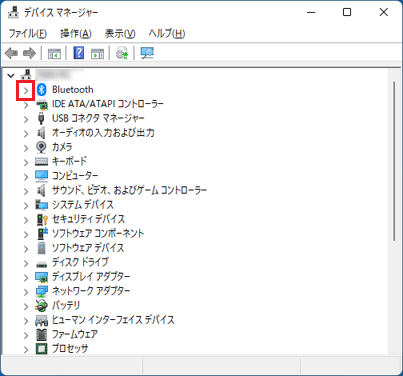Viewport: 403px width, 376px height.
Task: Expand the カメラ category
Action: 26,148
